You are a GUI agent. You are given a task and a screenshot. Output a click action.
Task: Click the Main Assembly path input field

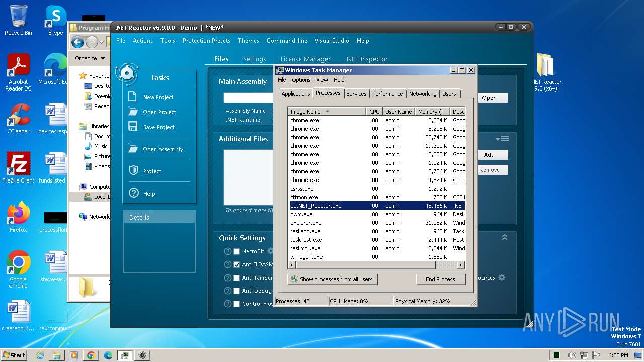[x=249, y=98]
